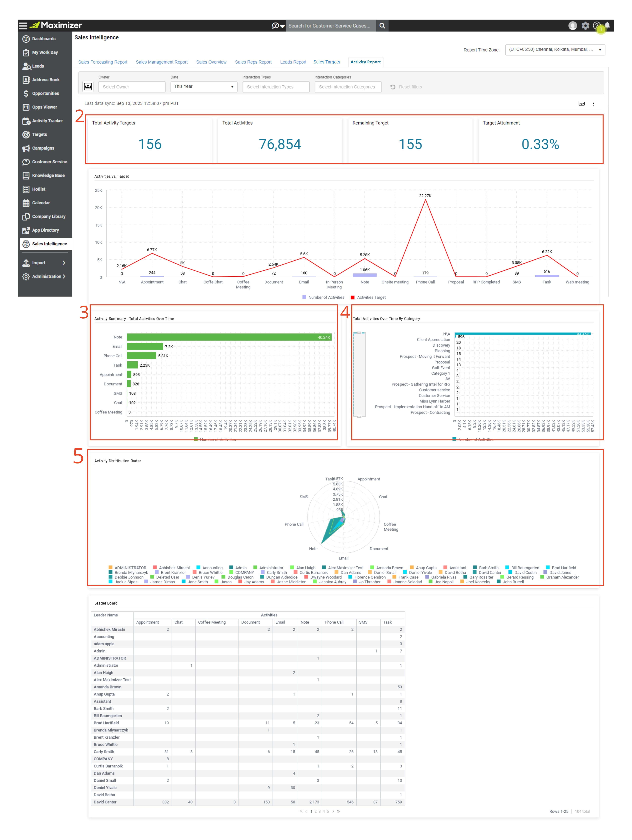This screenshot has width=632, height=840.
Task: Click the Maximizer logo
Action: coord(56,25)
